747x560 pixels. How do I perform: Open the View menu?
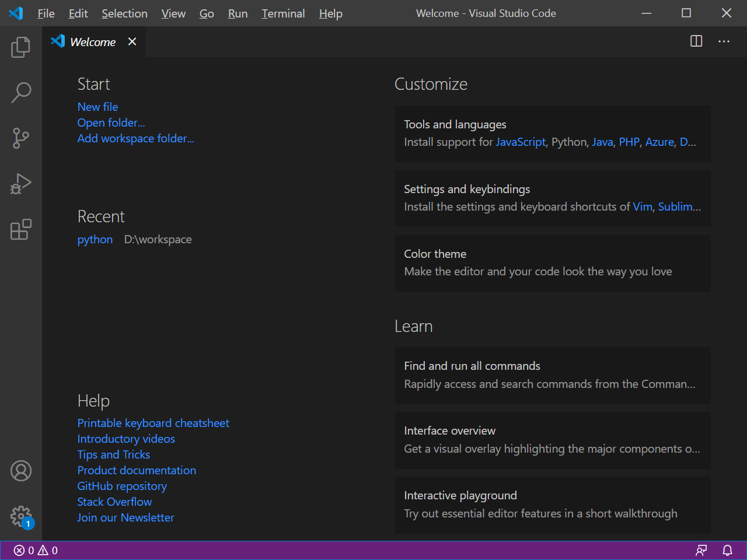click(173, 13)
